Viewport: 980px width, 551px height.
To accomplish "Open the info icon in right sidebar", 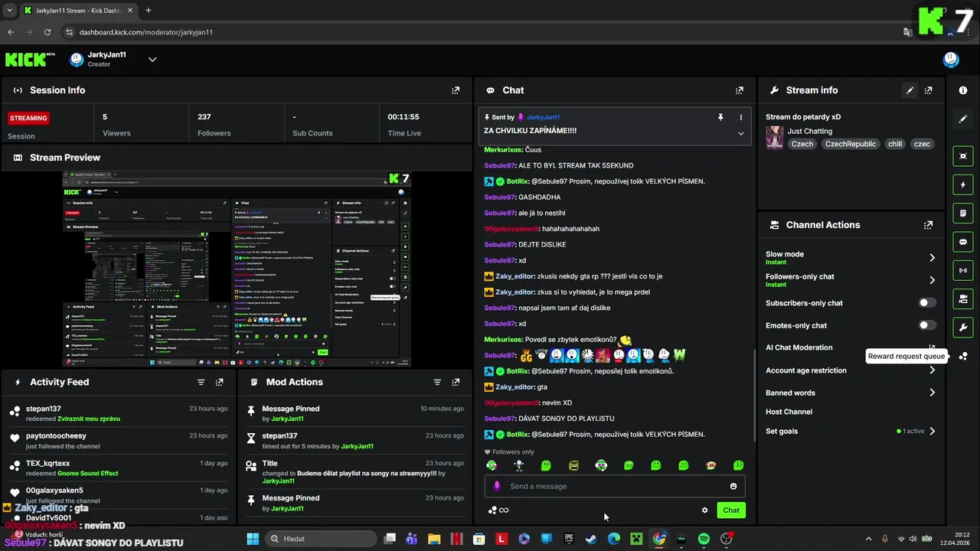I will pos(963,90).
